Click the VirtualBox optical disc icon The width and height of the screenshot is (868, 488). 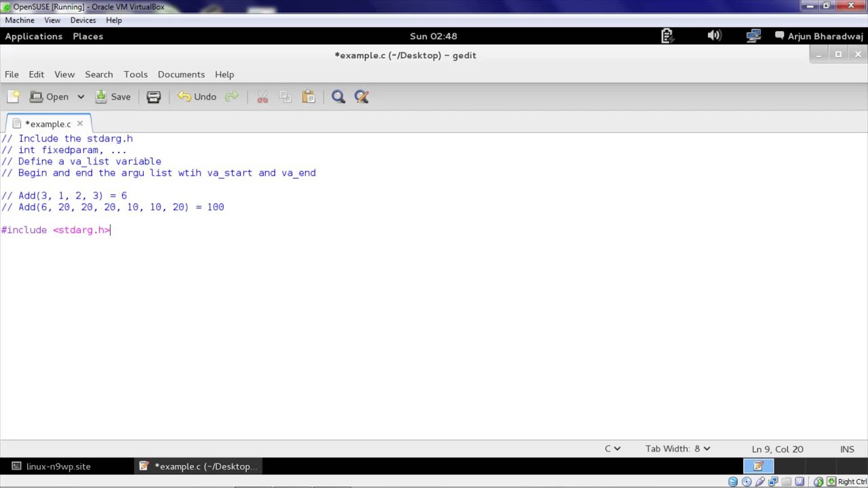coord(747,482)
